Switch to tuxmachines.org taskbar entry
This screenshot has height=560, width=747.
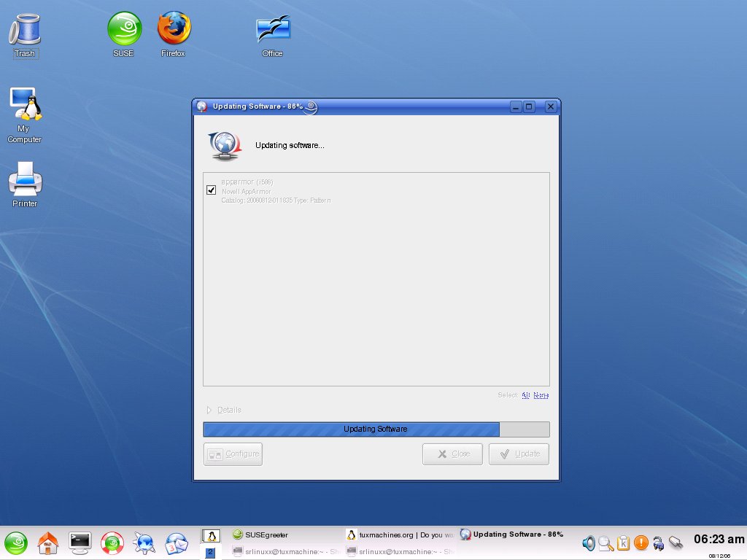click(x=400, y=534)
